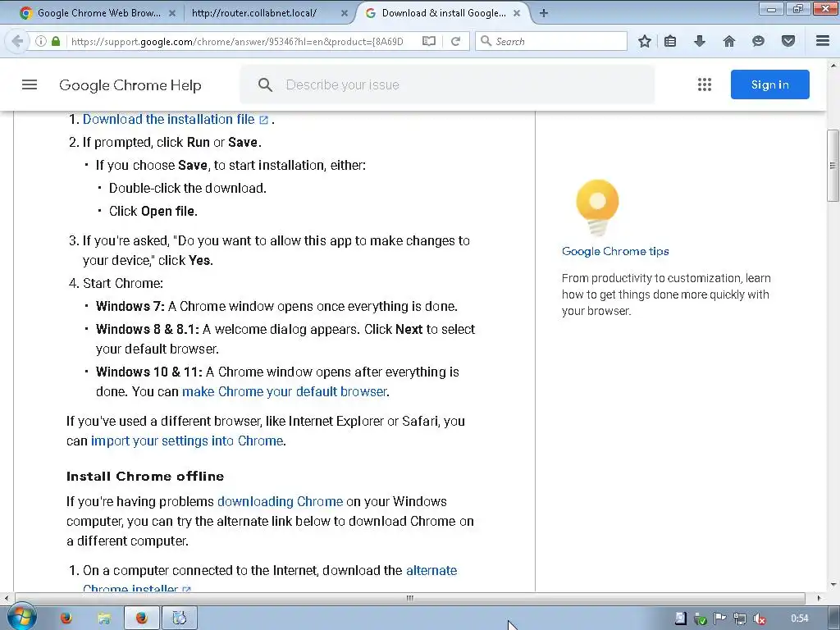This screenshot has width=840, height=630.
Task: Toggle reader view icon in address bar
Action: coord(428,41)
